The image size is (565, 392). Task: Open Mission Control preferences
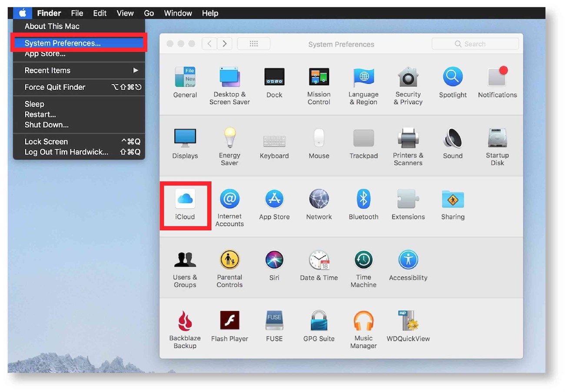(319, 86)
